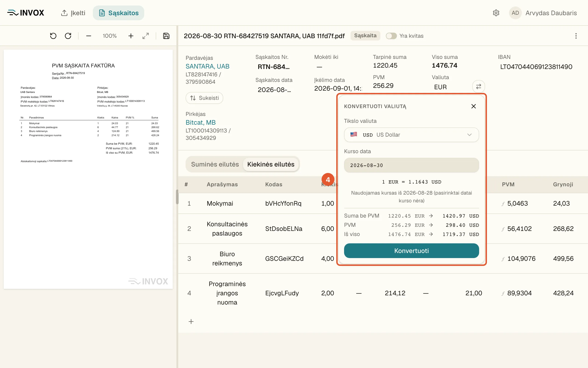Click the Biuro reikmenys description cell

(227, 259)
